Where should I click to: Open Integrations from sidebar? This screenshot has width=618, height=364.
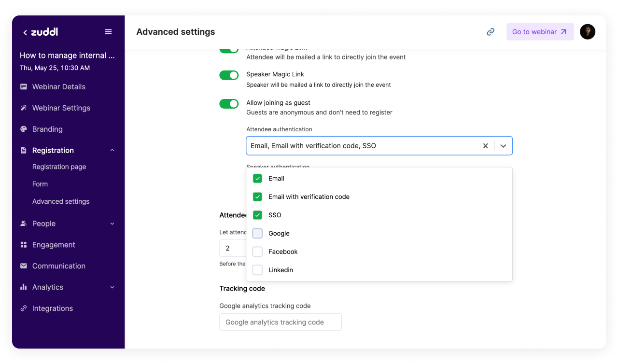pyautogui.click(x=52, y=308)
